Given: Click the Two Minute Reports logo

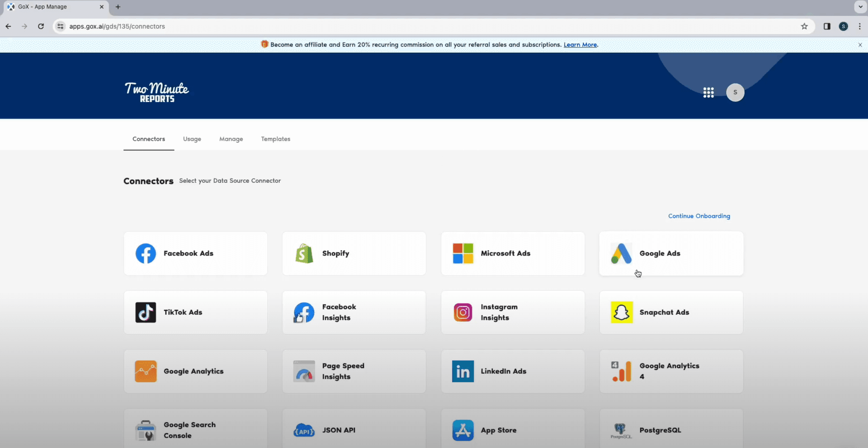Looking at the screenshot, I should click(157, 92).
